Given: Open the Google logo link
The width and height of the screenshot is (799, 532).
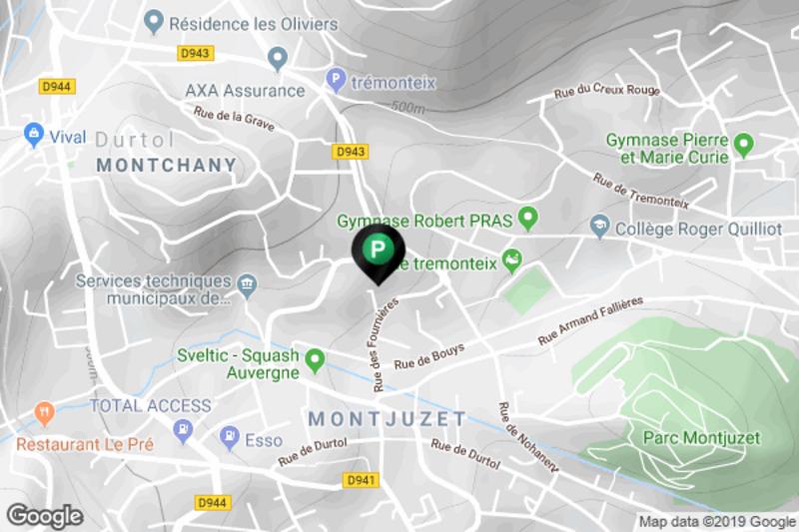Looking at the screenshot, I should point(45,516).
